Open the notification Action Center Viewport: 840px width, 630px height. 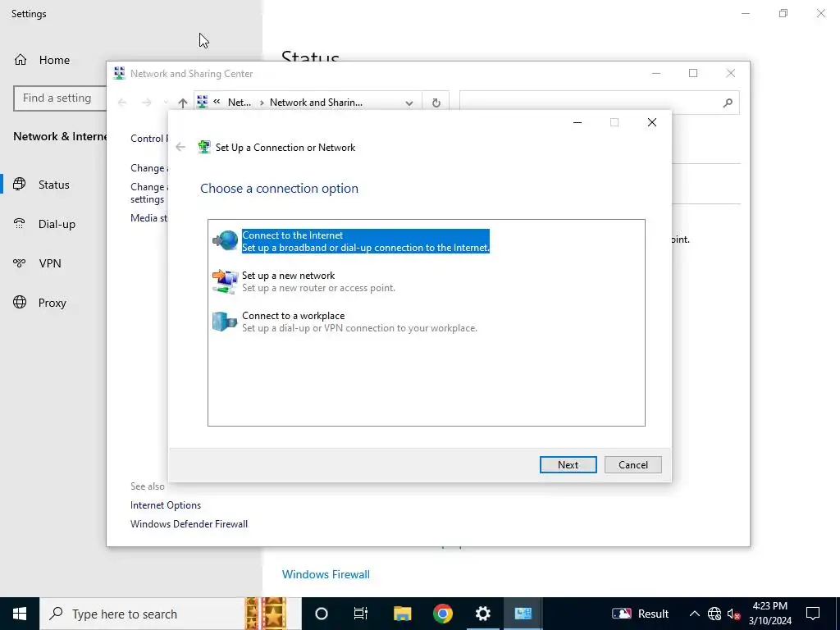point(813,614)
